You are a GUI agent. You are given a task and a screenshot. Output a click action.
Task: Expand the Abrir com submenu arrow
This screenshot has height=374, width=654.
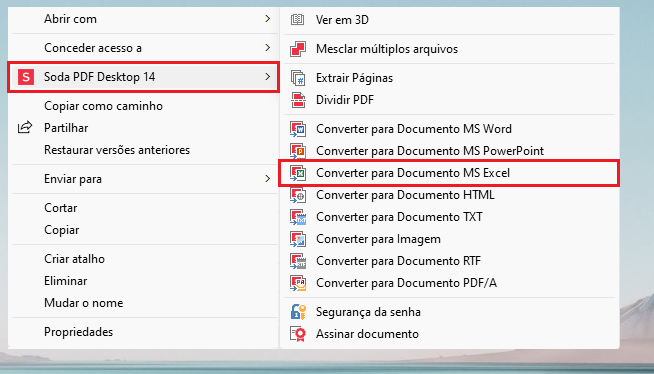point(267,19)
